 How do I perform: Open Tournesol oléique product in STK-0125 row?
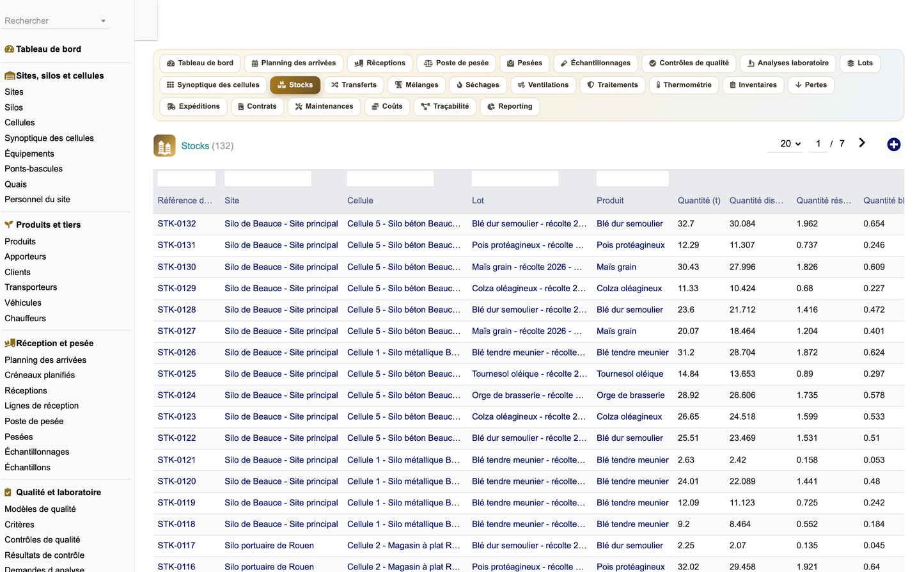(x=630, y=374)
